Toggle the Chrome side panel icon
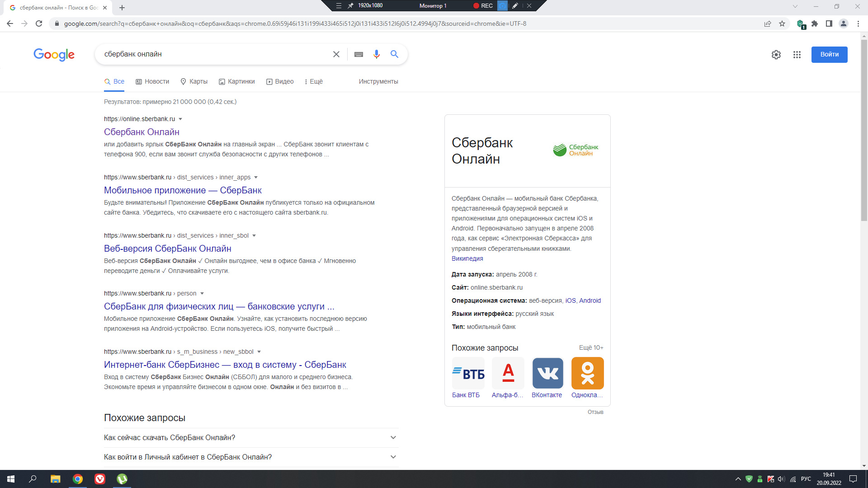 (x=829, y=23)
